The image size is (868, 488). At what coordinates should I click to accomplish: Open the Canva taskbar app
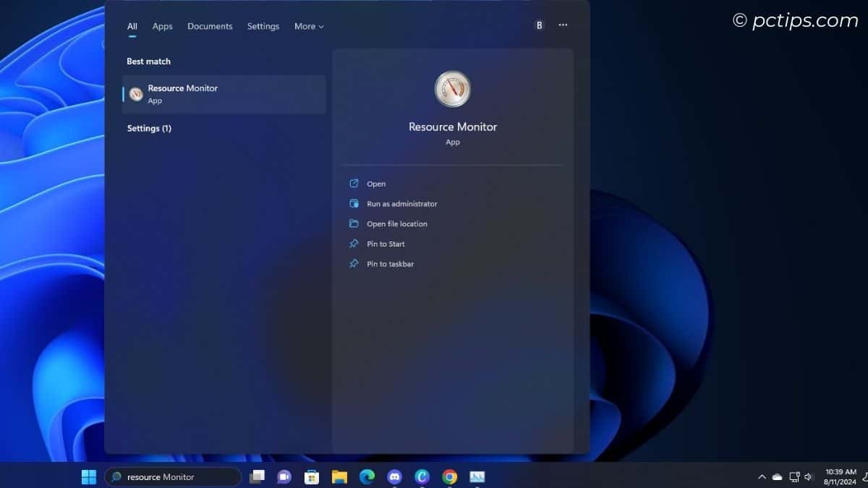pyautogui.click(x=422, y=477)
